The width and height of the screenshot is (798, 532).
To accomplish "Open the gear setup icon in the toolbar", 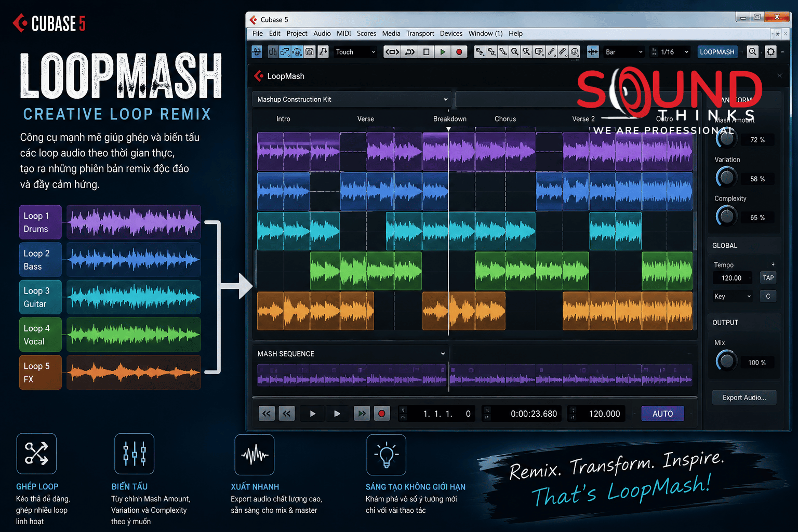I will pos(771,52).
